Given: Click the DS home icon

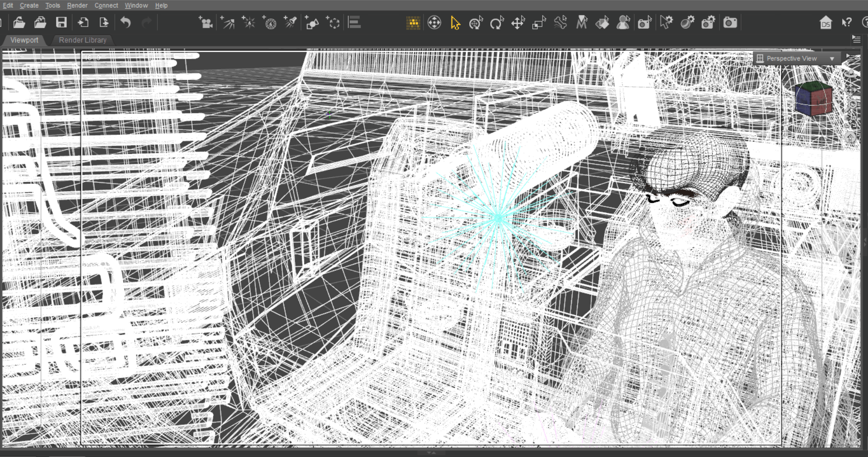Looking at the screenshot, I should click(826, 22).
